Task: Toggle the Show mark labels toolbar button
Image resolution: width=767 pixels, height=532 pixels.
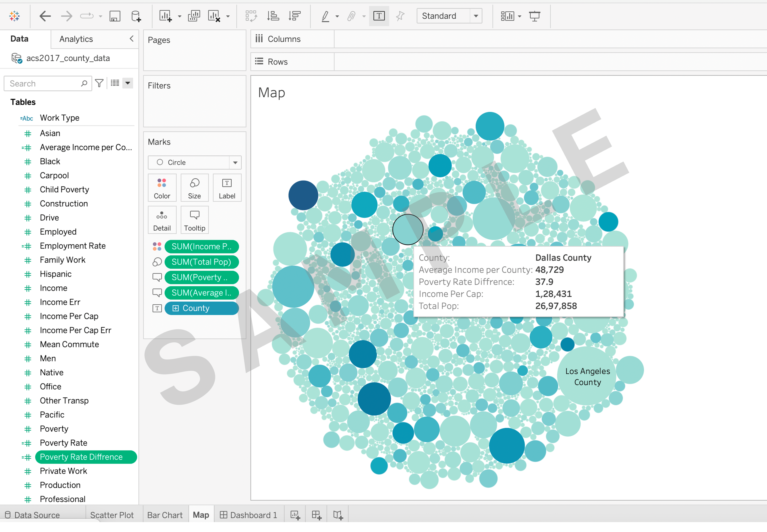Action: pos(379,16)
